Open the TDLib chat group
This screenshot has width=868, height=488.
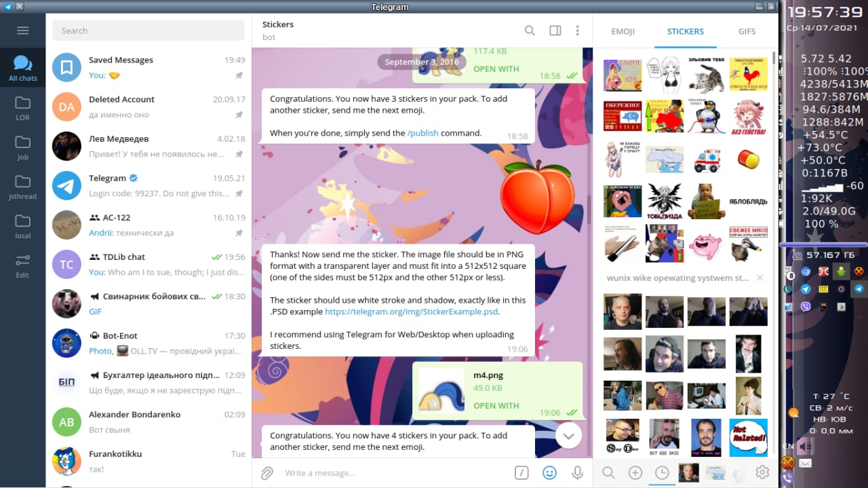[x=149, y=264]
